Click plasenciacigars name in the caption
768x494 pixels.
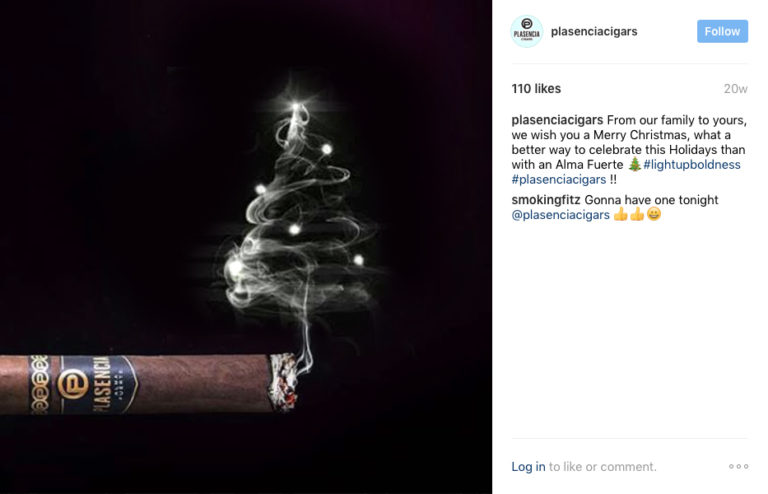tap(557, 120)
